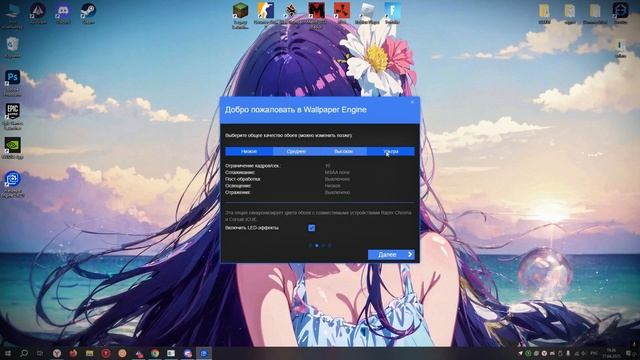
Task: Click the MSAA none anti-aliasing value
Action: click(337, 173)
